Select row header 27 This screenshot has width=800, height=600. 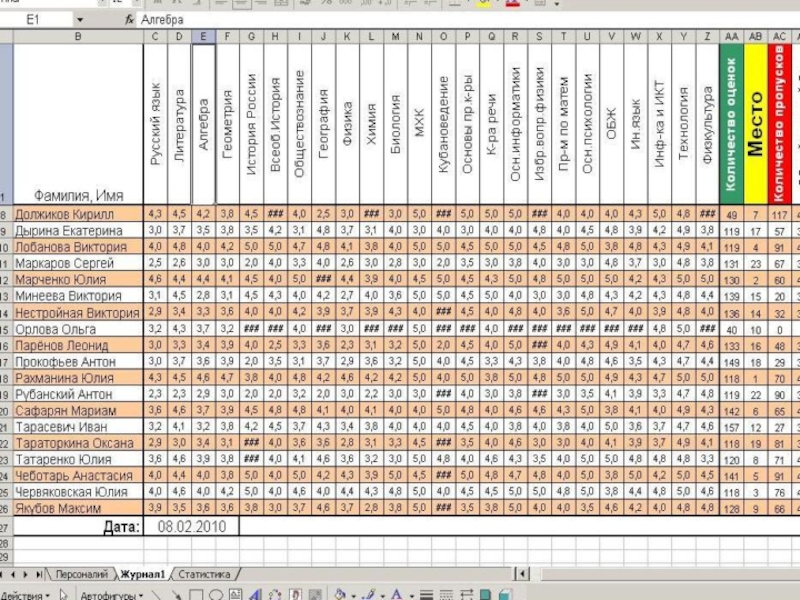(x=6, y=527)
